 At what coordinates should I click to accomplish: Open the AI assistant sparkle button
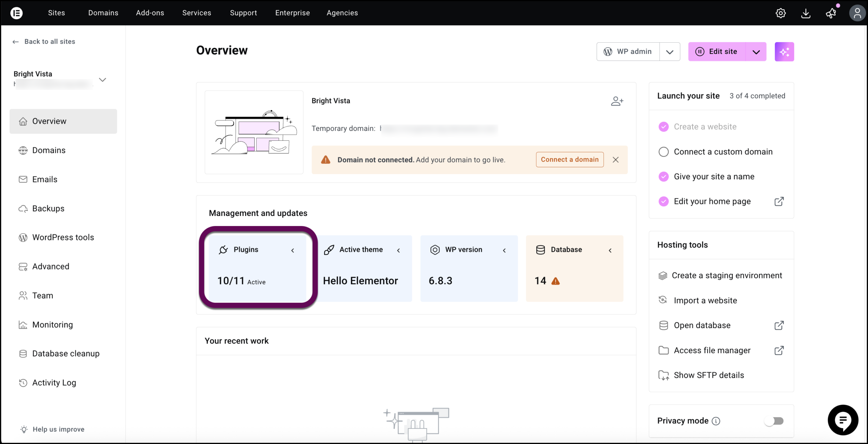[x=785, y=52]
